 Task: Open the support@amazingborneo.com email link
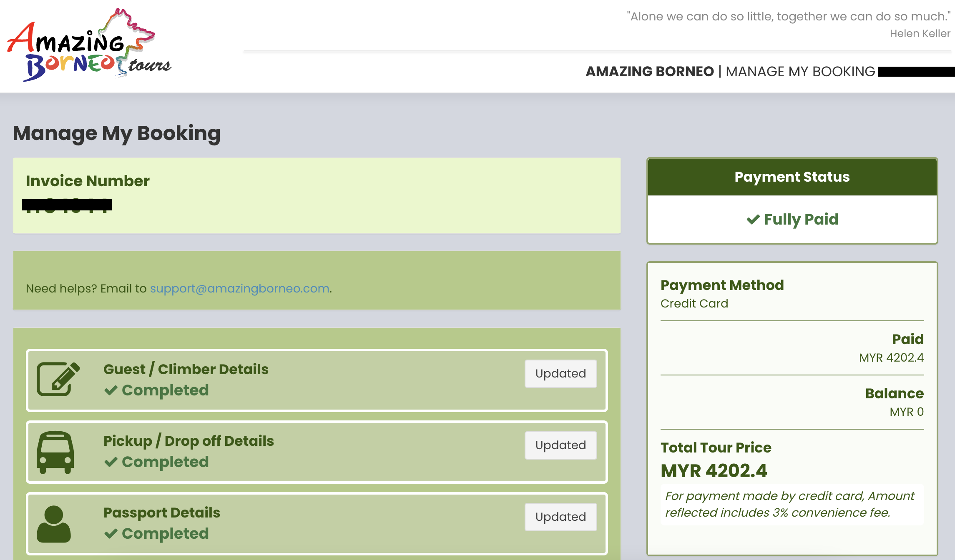239,288
